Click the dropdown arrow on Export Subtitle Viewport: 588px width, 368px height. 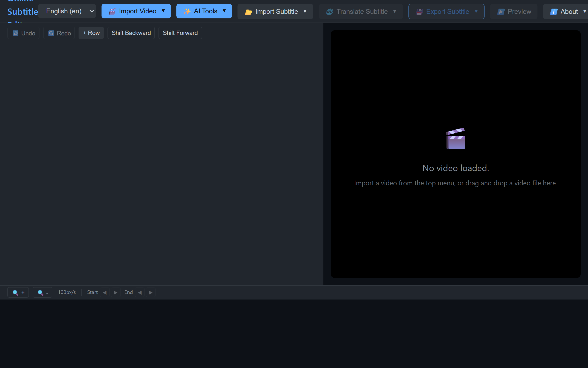(x=476, y=11)
